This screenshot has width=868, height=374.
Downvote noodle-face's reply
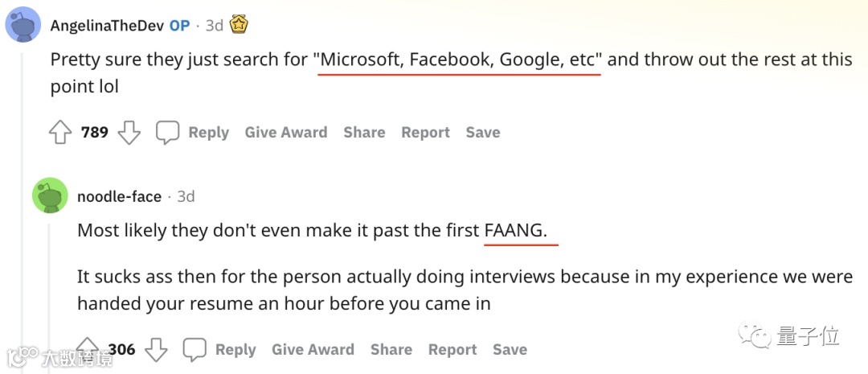pos(156,349)
